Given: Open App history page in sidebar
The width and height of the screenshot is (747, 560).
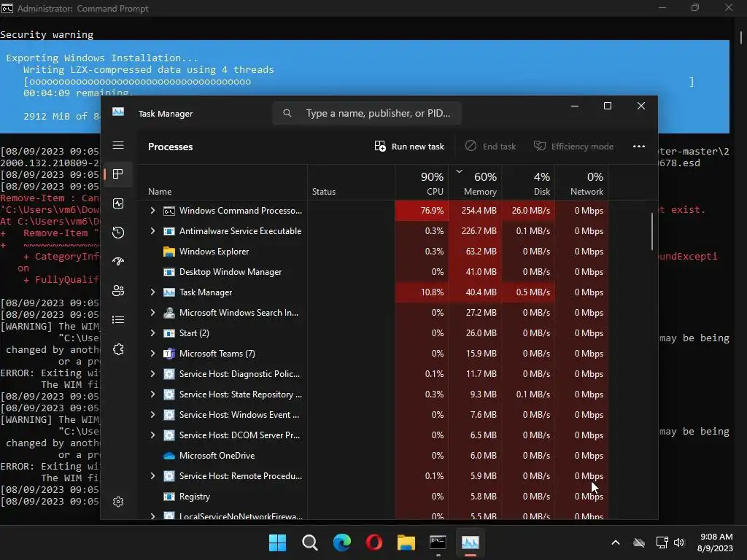Looking at the screenshot, I should [118, 233].
